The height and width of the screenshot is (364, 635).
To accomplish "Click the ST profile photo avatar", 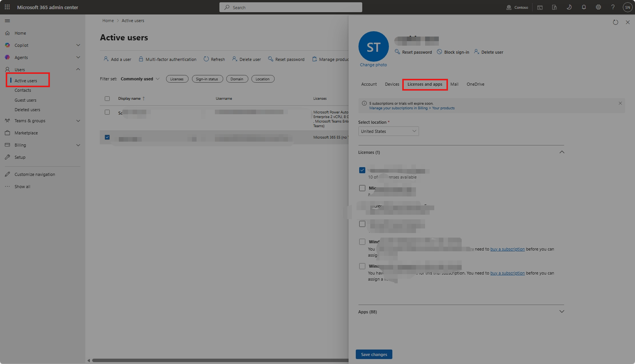I will [x=374, y=46].
